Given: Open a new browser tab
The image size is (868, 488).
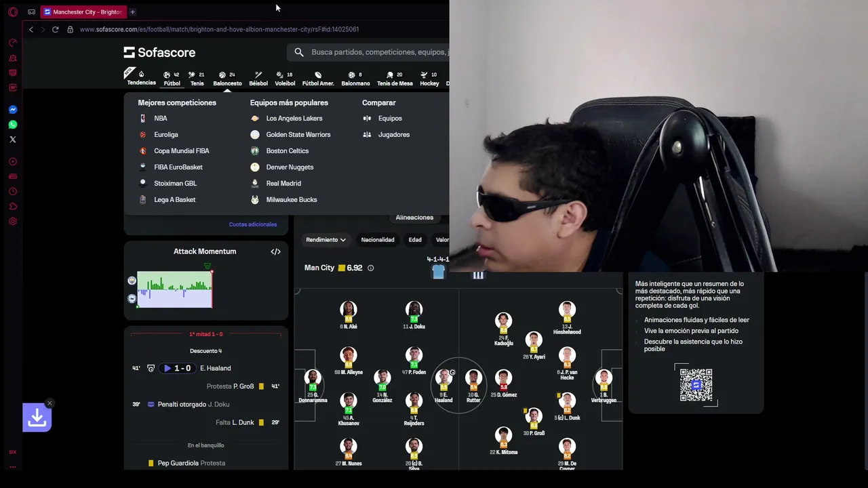Looking at the screenshot, I should point(132,12).
